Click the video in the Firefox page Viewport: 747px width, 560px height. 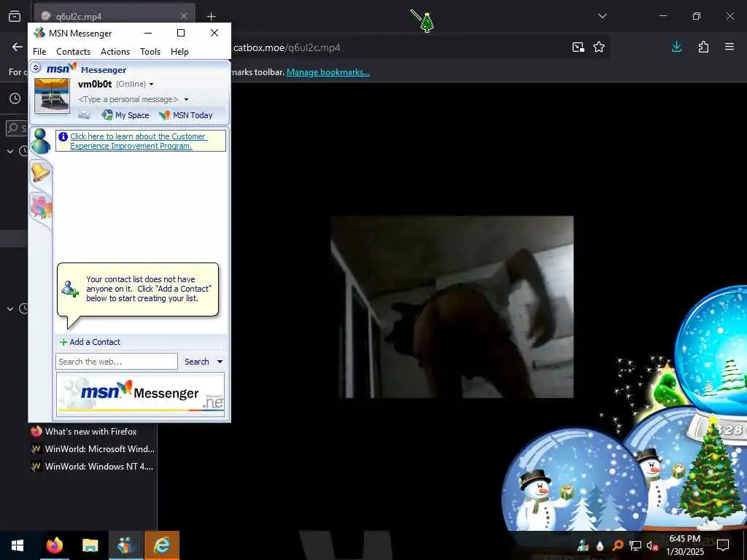click(x=452, y=307)
